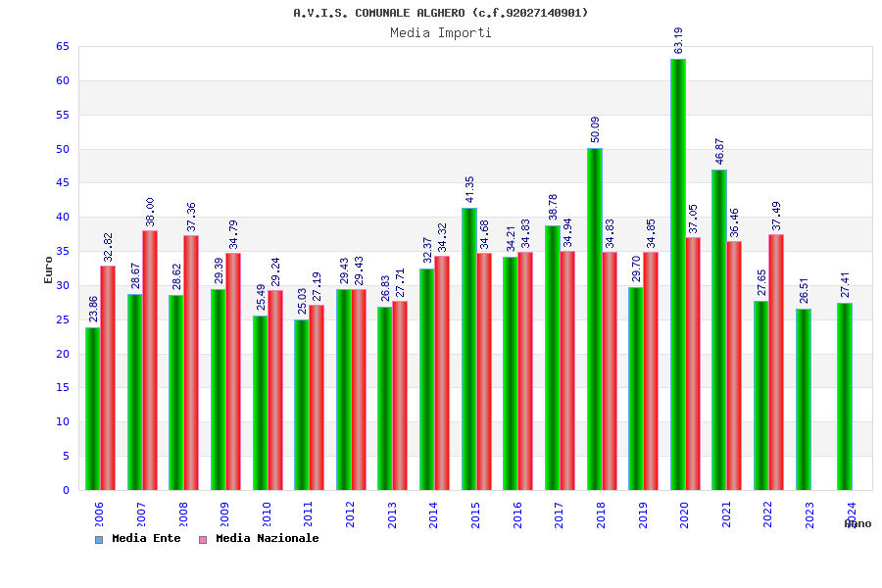Click the x-axis year label 2010
The image size is (882, 588).
click(x=267, y=514)
